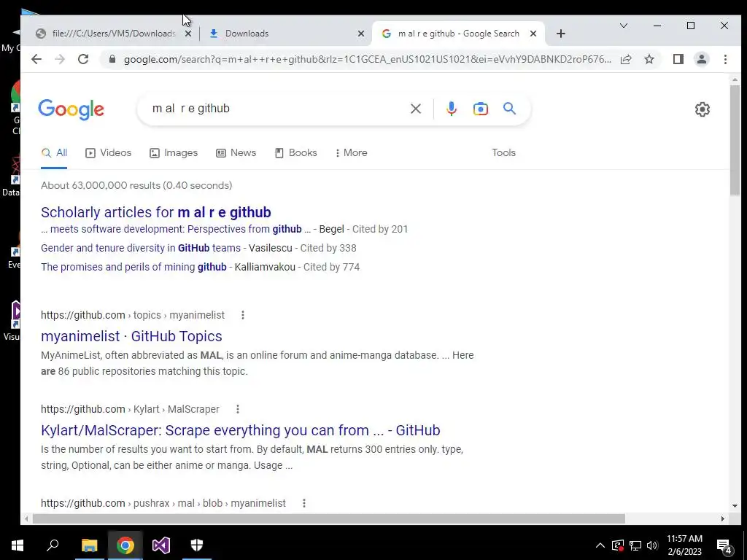Open the tab search chevron
747x560 pixels.
[x=623, y=26]
